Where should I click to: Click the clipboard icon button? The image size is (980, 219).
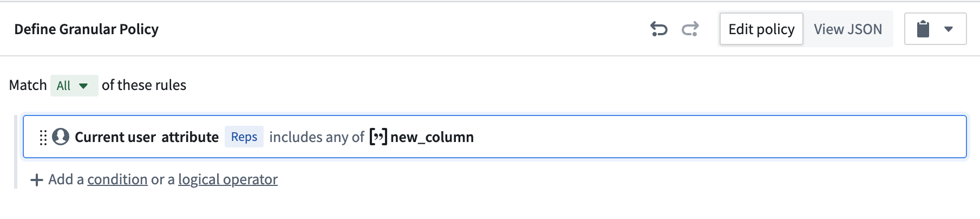pyautogui.click(x=923, y=29)
